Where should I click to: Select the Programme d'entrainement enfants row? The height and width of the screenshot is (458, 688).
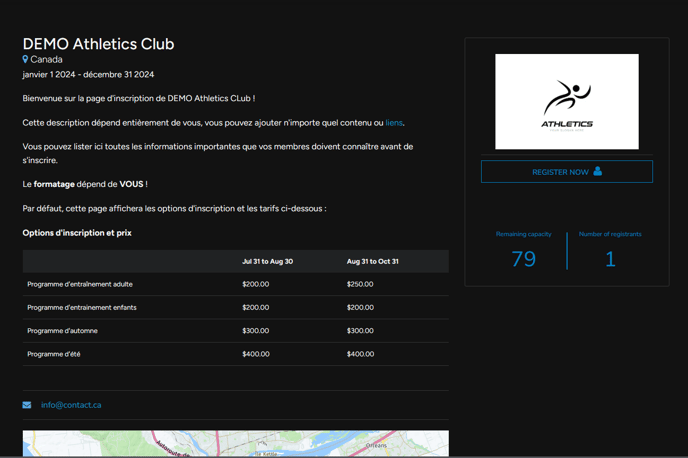[82, 307]
